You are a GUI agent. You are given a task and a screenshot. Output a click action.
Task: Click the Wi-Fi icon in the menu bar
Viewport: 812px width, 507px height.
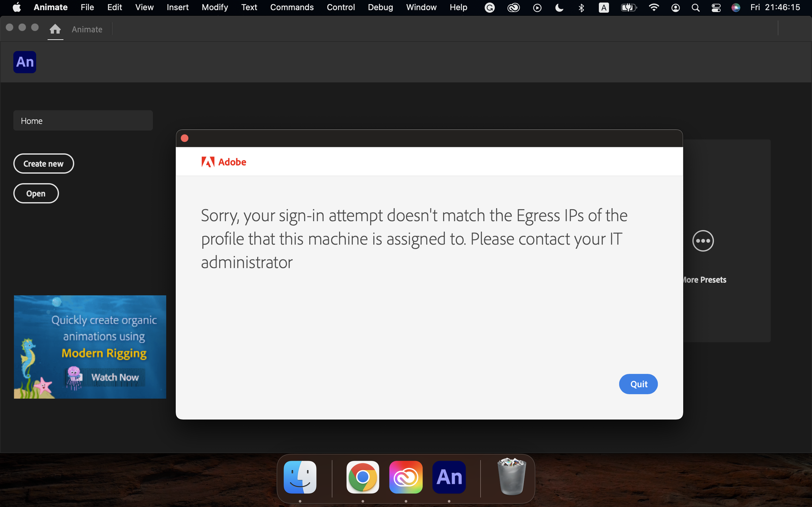click(654, 7)
